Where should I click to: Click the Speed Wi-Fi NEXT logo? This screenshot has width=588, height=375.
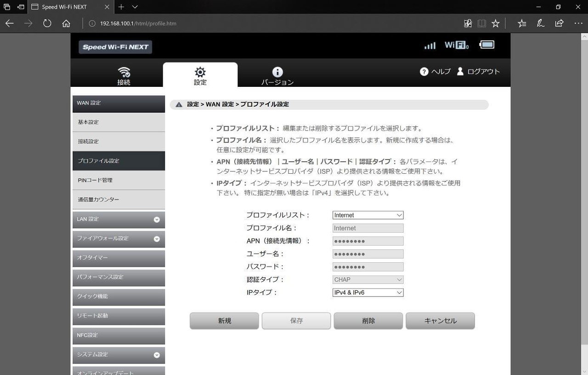pyautogui.click(x=115, y=47)
